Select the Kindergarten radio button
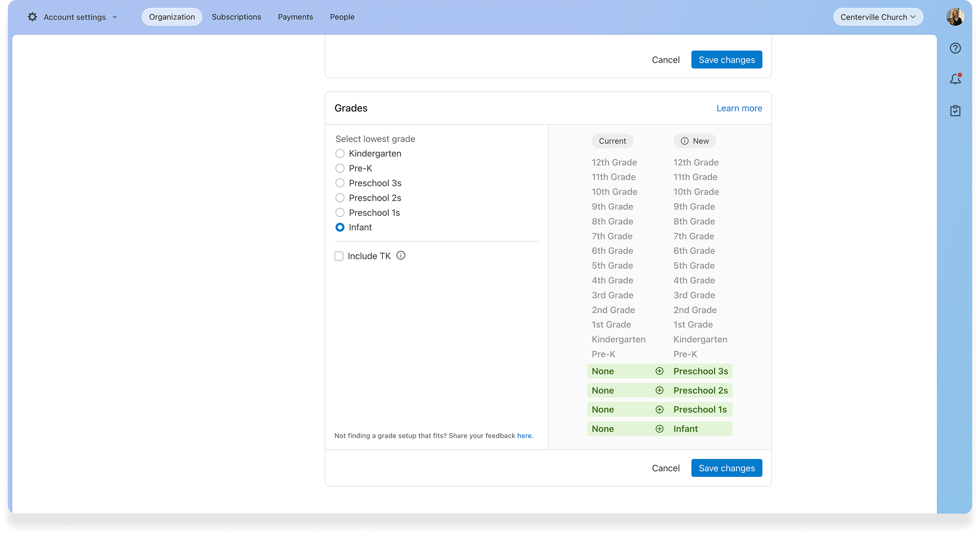Viewport: 980px width, 535px height. point(340,153)
